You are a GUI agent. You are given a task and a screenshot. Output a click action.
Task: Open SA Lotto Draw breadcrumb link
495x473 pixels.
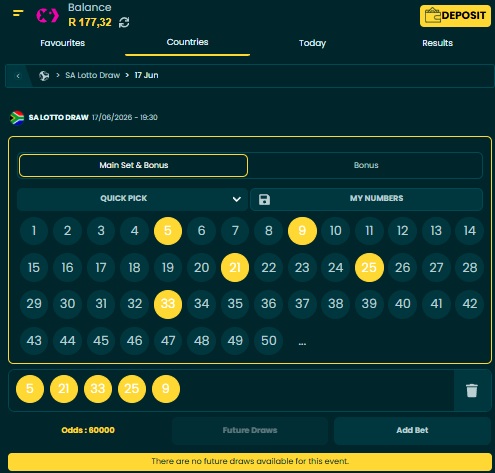[x=93, y=75]
